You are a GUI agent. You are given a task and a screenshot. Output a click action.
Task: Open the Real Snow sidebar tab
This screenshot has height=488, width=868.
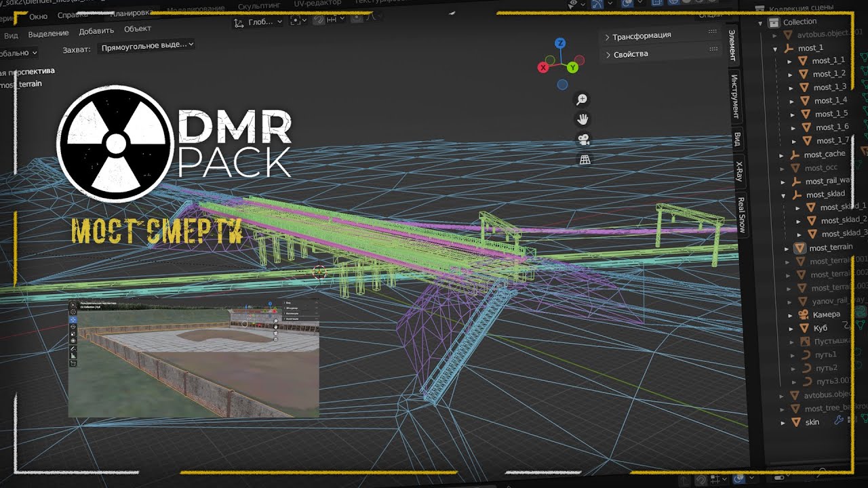click(x=741, y=214)
